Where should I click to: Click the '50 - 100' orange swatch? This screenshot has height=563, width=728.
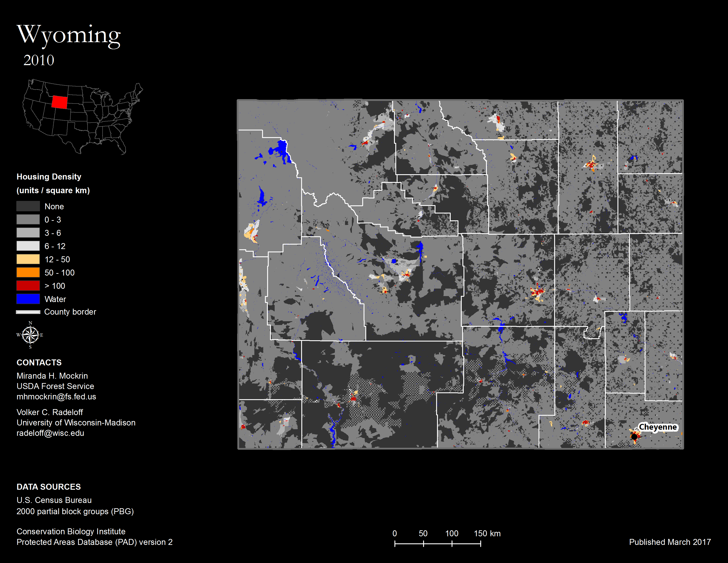28,272
